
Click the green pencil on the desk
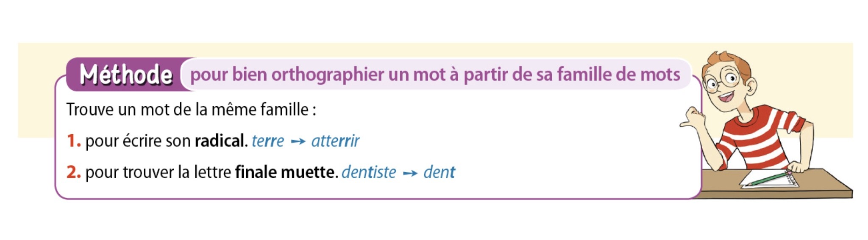[x=768, y=178]
